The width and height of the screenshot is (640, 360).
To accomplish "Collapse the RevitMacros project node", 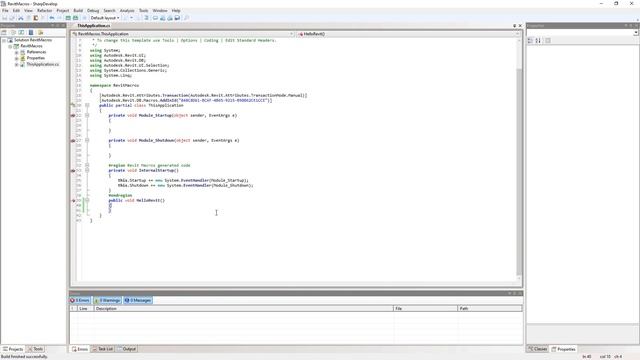I will (10, 46).
